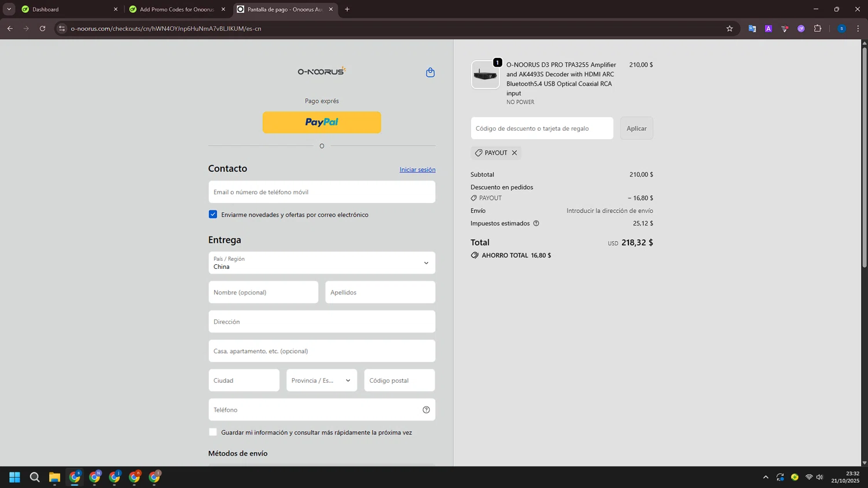Screen dimensions: 868x488
Task: Click the phone field help icon
Action: 426,410
